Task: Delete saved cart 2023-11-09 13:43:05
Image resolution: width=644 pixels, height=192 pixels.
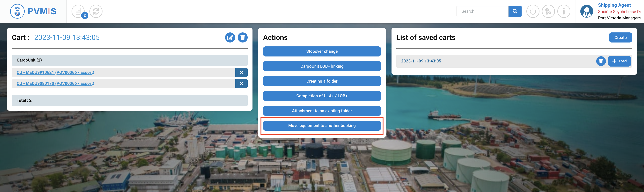Action: [x=601, y=61]
